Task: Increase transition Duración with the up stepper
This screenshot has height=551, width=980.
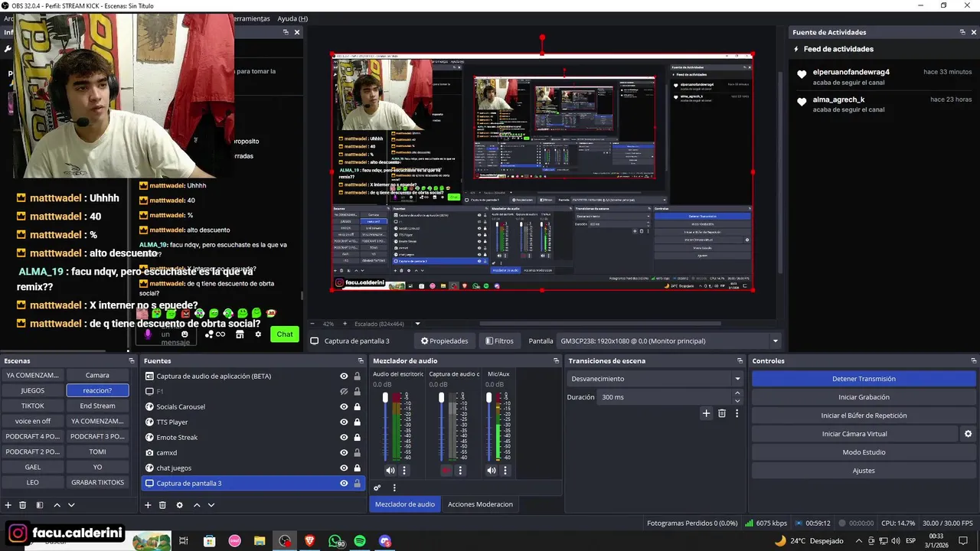Action: click(x=737, y=393)
